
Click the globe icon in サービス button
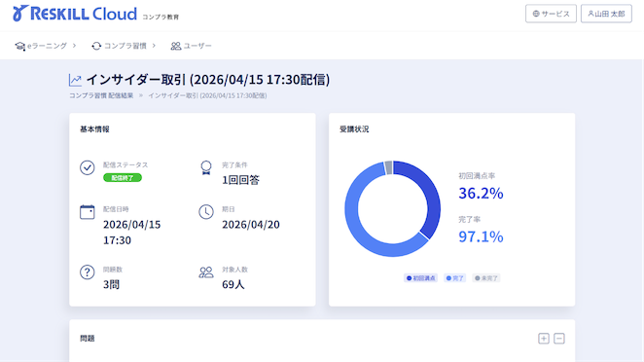536,14
